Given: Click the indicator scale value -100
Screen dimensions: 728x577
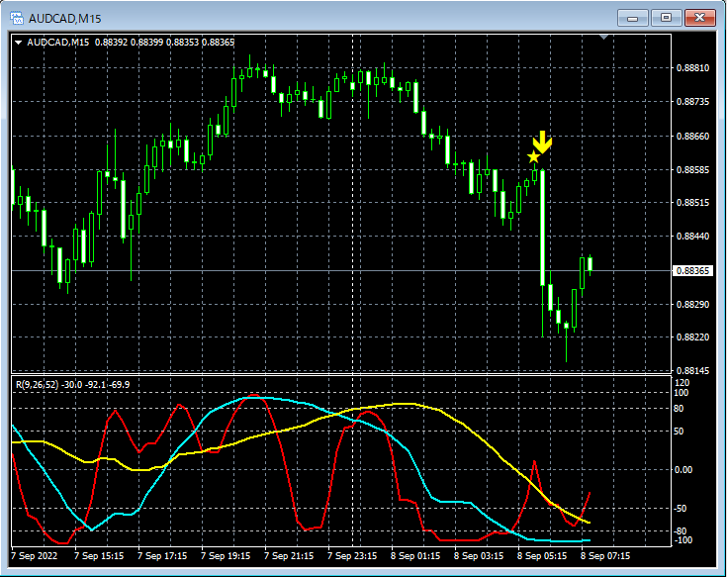Looking at the screenshot, I should (682, 539).
